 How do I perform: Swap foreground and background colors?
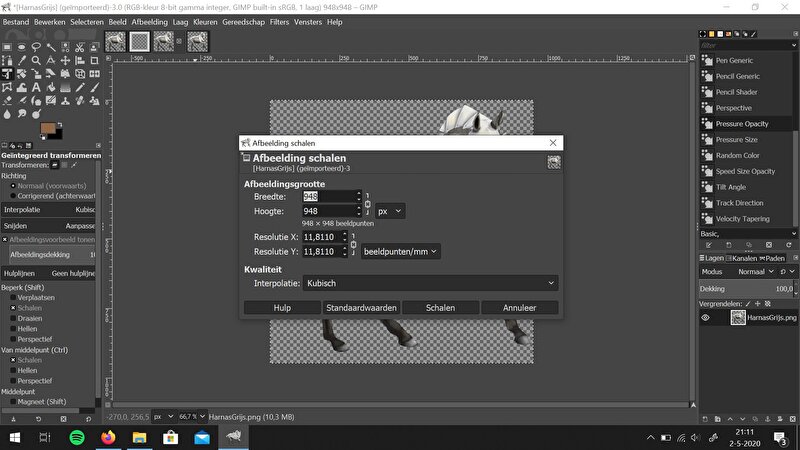click(60, 124)
